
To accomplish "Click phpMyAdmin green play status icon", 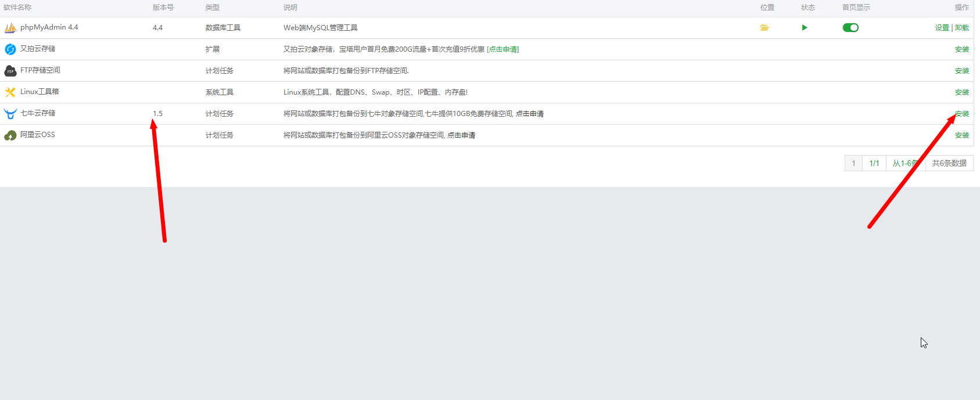I will click(805, 28).
